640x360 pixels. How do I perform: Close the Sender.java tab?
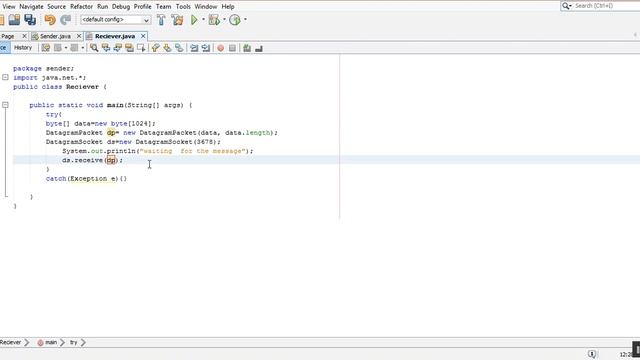point(79,36)
